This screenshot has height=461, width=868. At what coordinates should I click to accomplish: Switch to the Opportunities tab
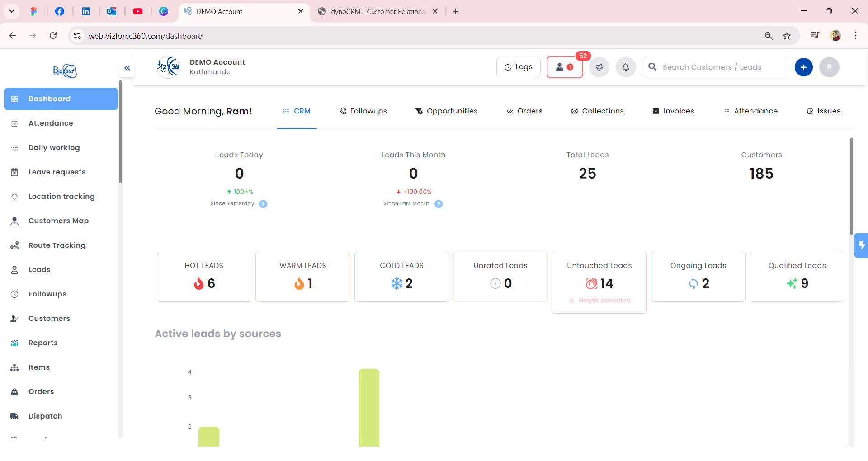click(446, 111)
